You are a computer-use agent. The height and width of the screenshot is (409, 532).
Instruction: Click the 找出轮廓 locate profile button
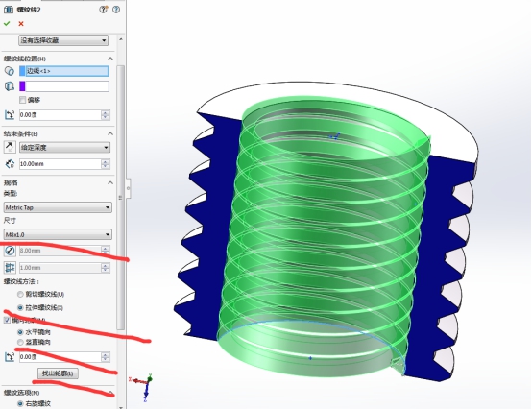click(x=58, y=373)
